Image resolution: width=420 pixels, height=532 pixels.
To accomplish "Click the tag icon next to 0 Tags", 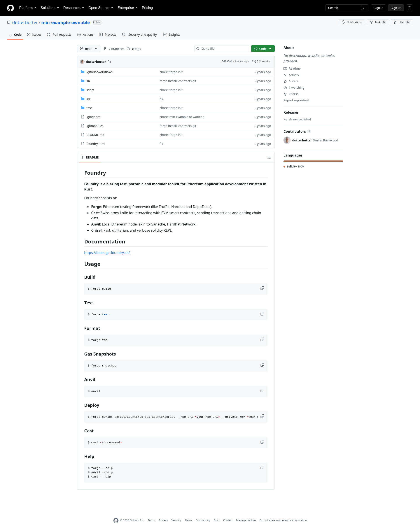I will point(128,49).
